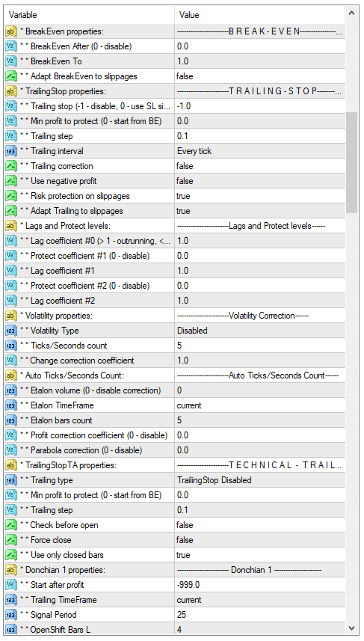Click the scrollbar up arrow

click(352, 13)
